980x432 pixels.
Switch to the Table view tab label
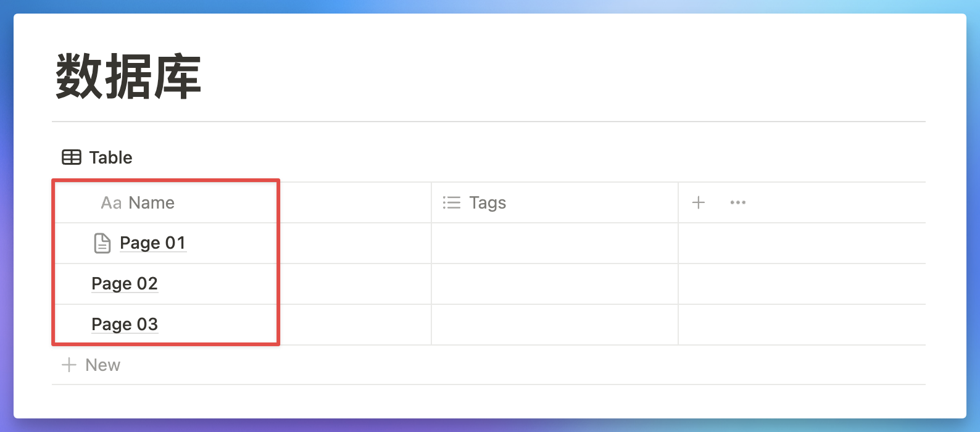coord(110,157)
